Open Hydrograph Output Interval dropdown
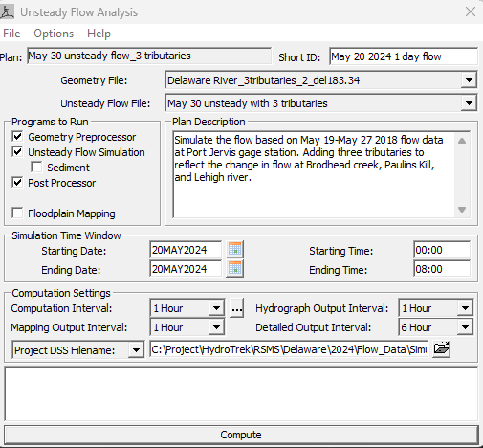 tap(465, 308)
